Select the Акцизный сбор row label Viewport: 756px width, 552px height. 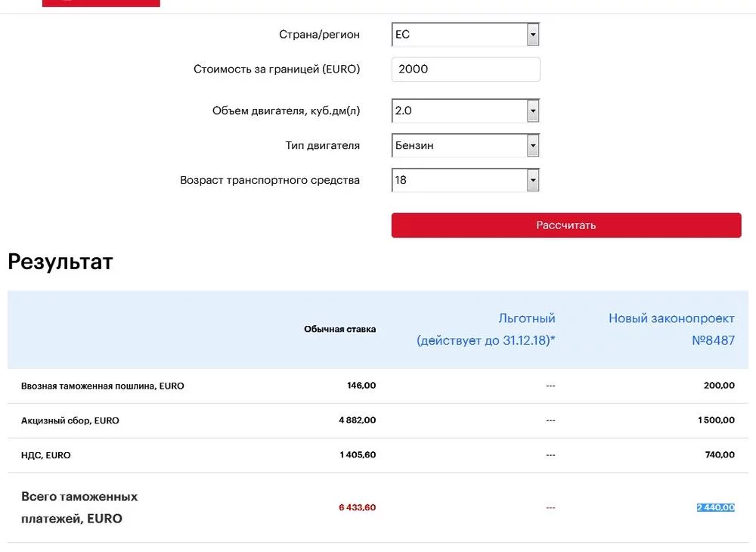(70, 420)
